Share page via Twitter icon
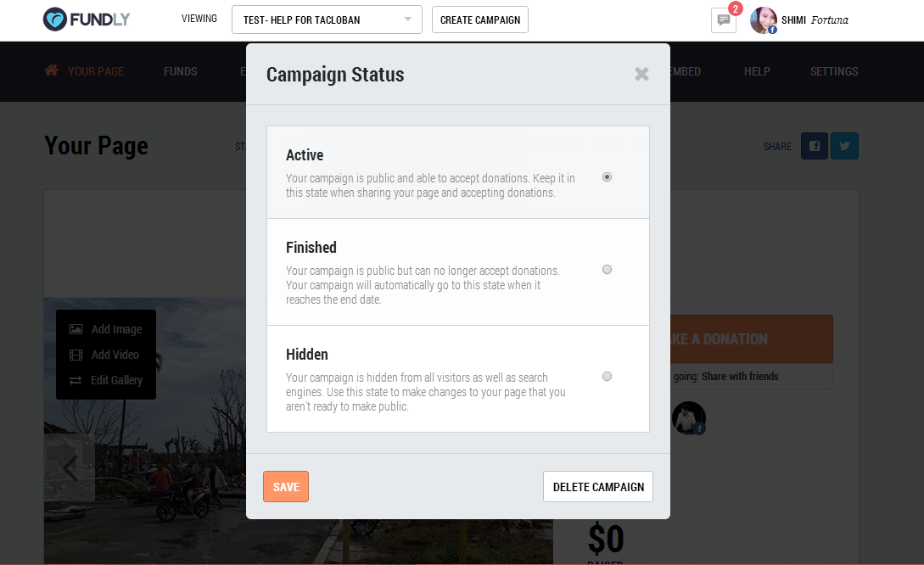The width and height of the screenshot is (924, 565). point(844,146)
